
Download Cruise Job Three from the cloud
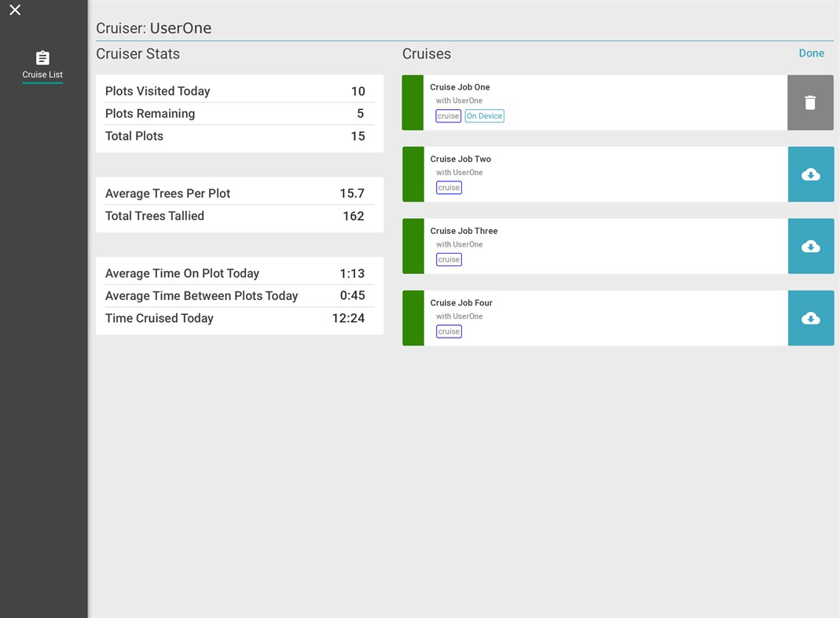coord(810,246)
